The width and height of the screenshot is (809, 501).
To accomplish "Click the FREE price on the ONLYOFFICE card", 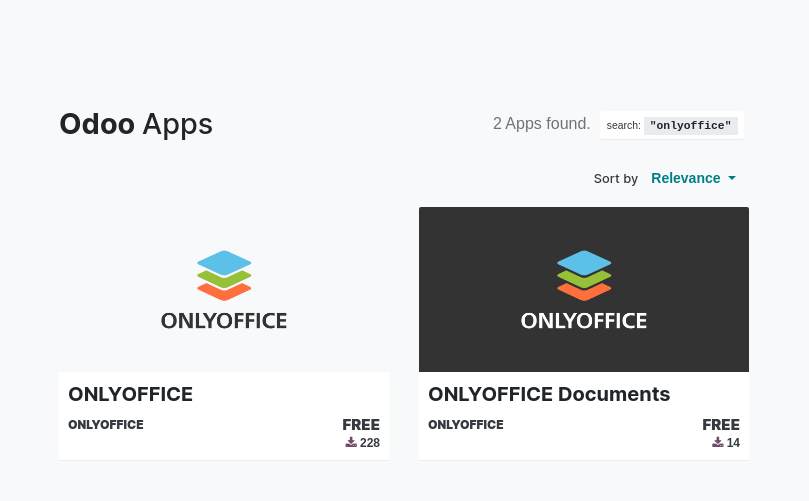I will (361, 425).
